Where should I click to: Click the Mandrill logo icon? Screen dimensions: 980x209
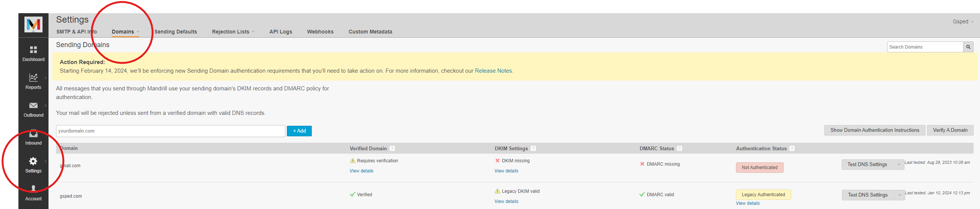[33, 25]
